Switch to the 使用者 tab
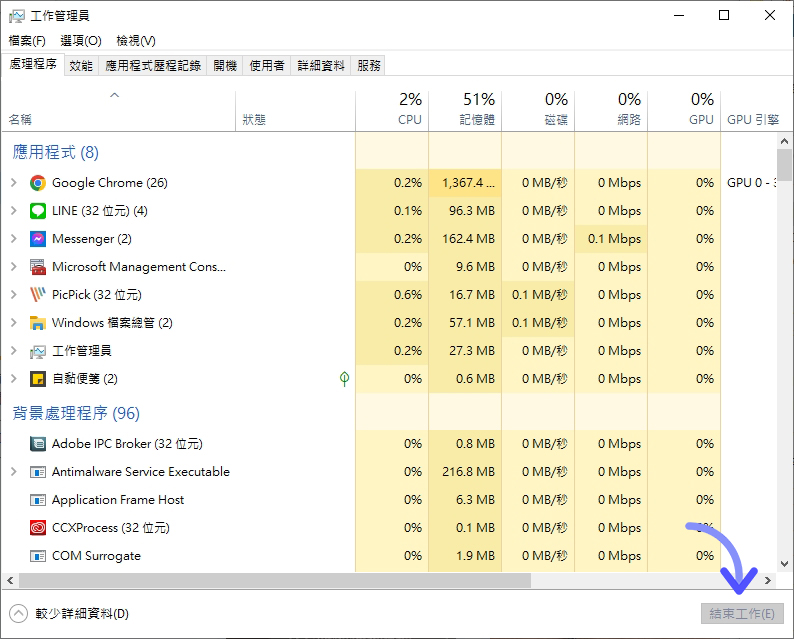794x639 pixels. [267, 65]
